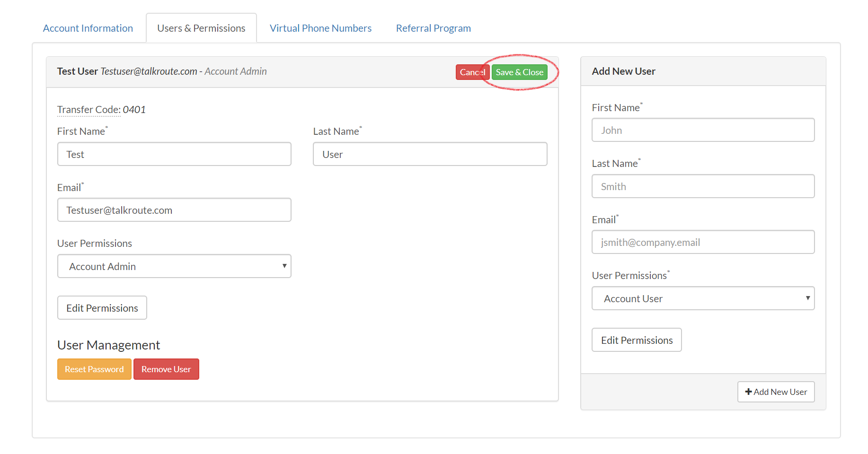
Task: Click the orange Reset Password button
Action: [x=94, y=369]
